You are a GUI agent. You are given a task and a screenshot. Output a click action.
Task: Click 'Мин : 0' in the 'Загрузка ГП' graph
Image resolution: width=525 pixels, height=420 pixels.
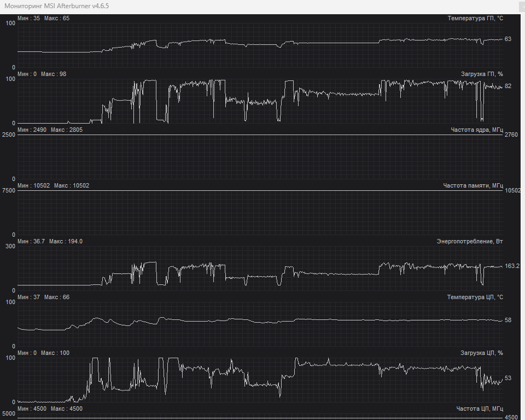pos(27,74)
